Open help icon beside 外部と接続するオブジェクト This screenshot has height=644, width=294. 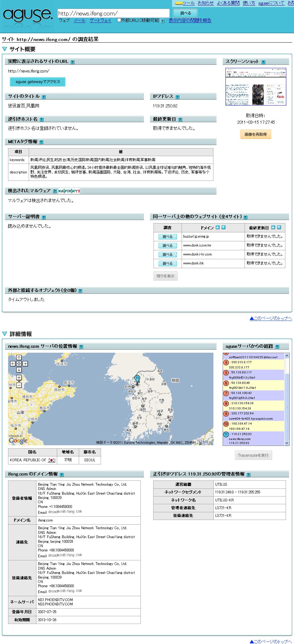point(80,291)
